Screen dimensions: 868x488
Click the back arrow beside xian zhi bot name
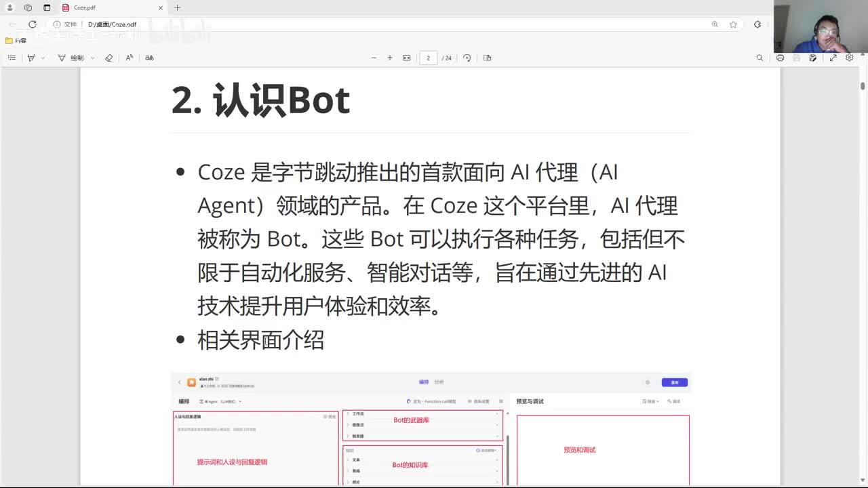pos(180,382)
